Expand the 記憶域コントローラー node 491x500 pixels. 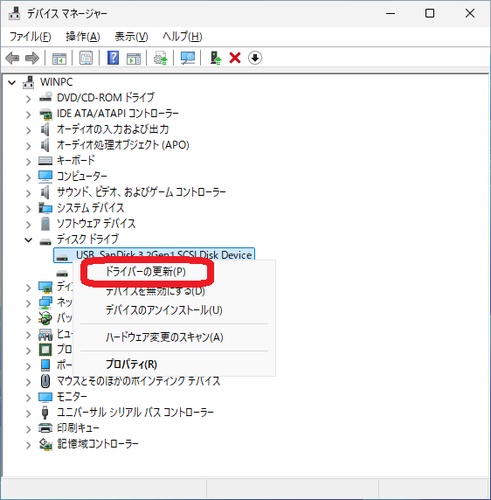(29, 445)
